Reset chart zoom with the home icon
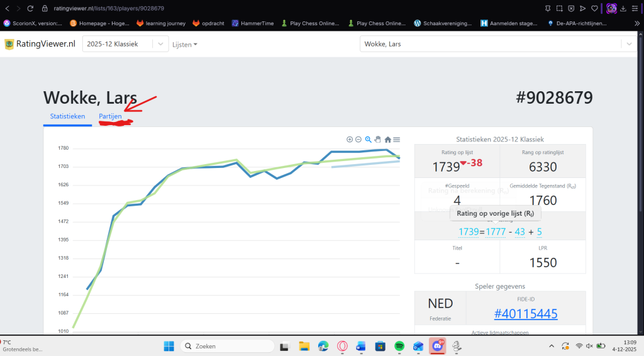The width and height of the screenshot is (644, 356). coord(388,140)
